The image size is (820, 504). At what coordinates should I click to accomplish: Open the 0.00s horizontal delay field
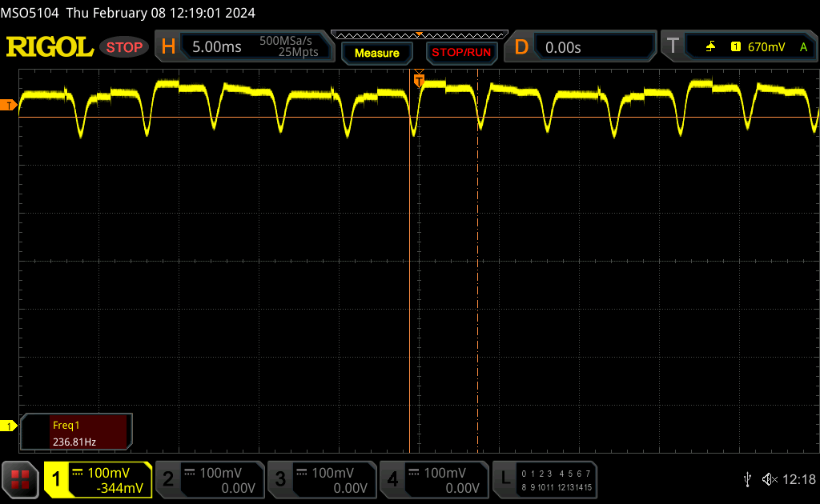click(596, 47)
